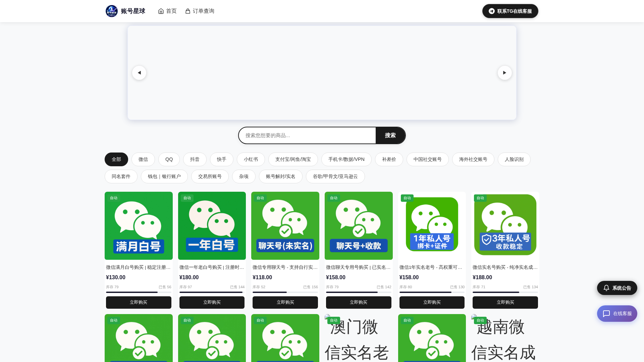The width and height of the screenshot is (644, 362).
Task: Open 满月白号 product image
Action: coord(139,226)
